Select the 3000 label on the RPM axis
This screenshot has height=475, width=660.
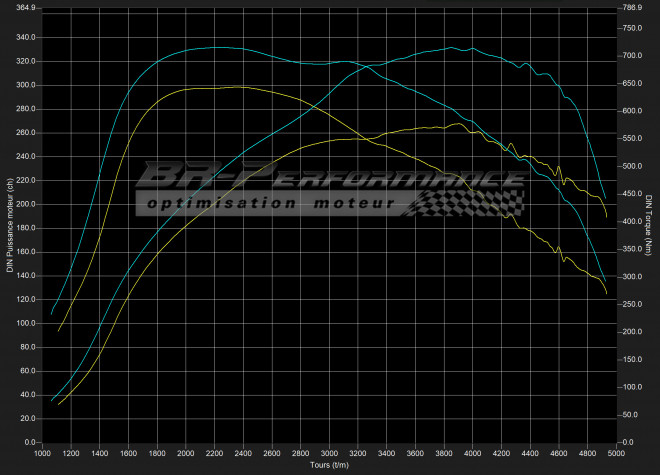pyautogui.click(x=331, y=454)
